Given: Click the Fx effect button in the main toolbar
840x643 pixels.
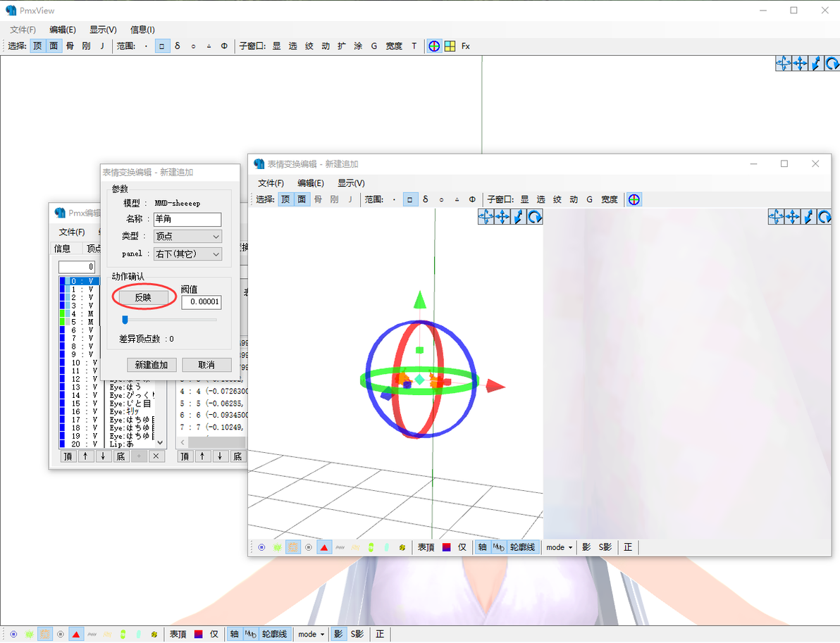Looking at the screenshot, I should point(466,46).
